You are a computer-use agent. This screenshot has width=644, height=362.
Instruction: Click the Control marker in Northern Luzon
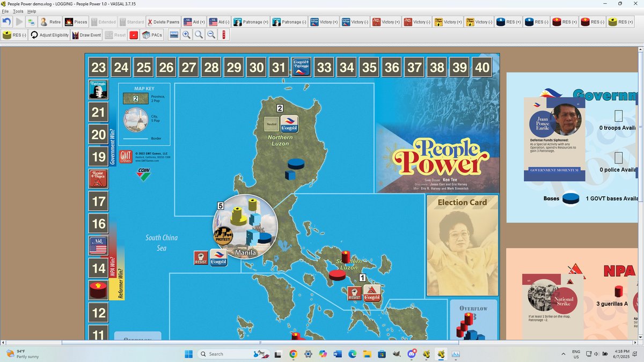point(290,124)
